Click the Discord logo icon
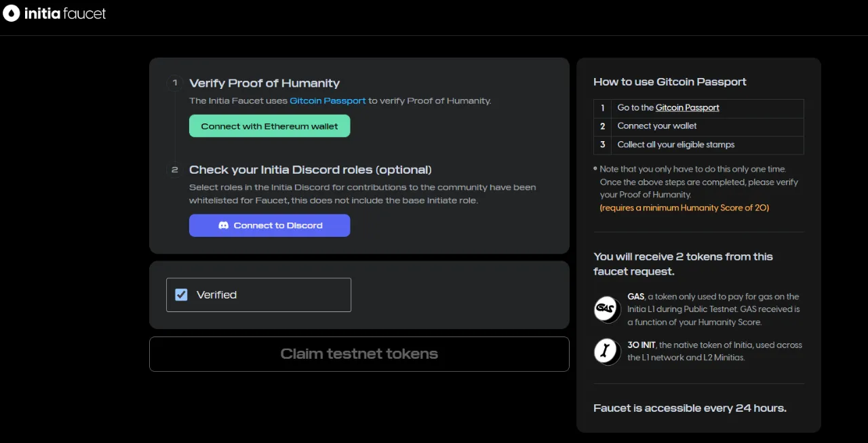The image size is (868, 443). click(x=223, y=225)
